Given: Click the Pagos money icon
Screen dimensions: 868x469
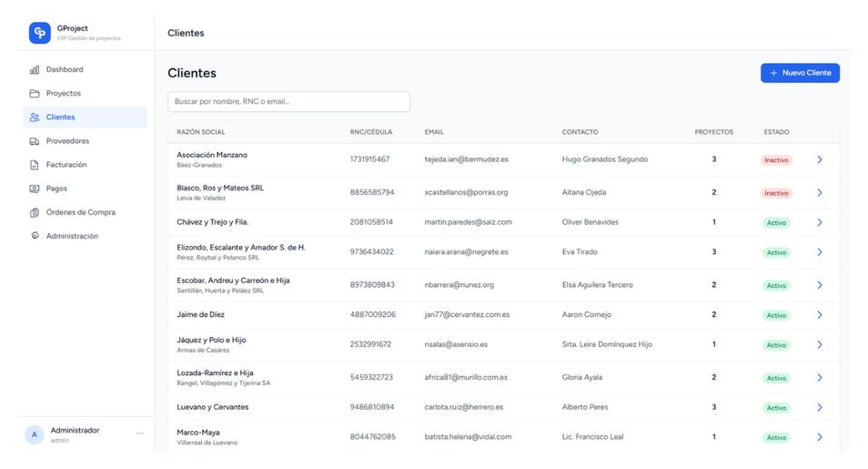Looking at the screenshot, I should pyautogui.click(x=35, y=189).
